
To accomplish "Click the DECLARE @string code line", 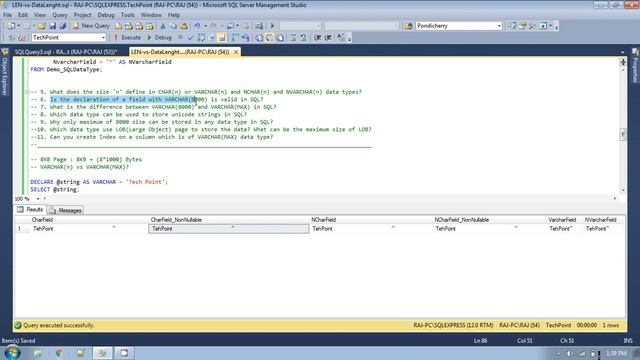I will 99,182.
